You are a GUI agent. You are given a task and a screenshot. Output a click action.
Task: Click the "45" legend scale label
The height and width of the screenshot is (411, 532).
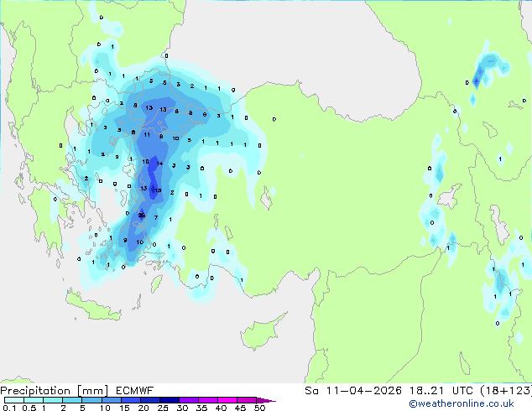(240, 408)
